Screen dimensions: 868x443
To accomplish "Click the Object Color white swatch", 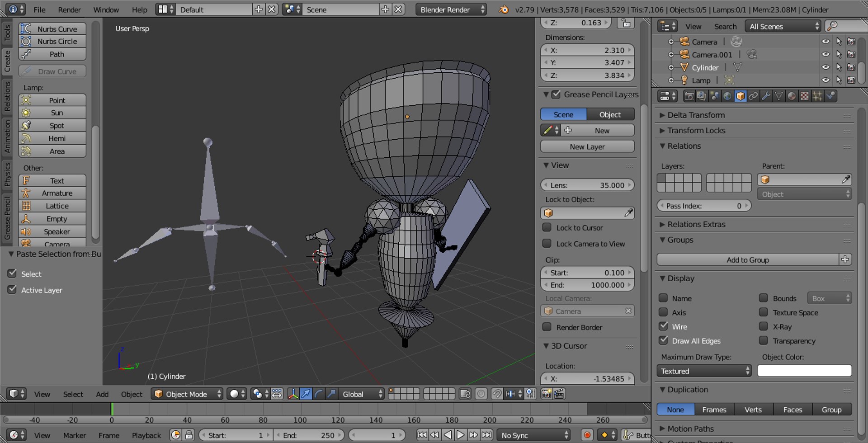I will click(804, 371).
